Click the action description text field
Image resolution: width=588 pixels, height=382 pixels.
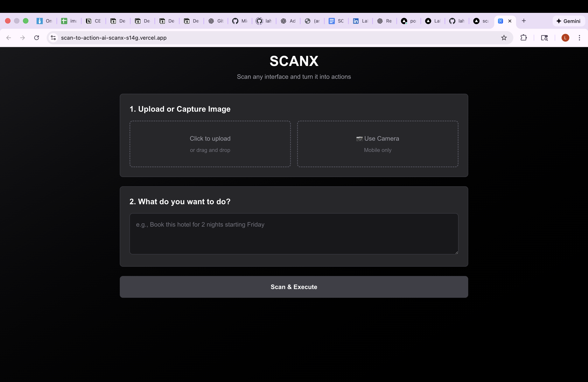click(294, 234)
